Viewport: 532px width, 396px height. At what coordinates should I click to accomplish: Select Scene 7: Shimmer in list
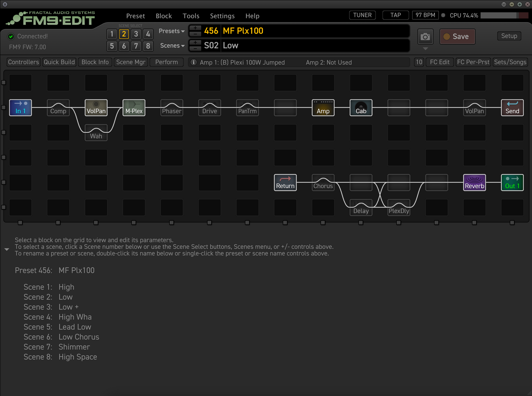57,347
